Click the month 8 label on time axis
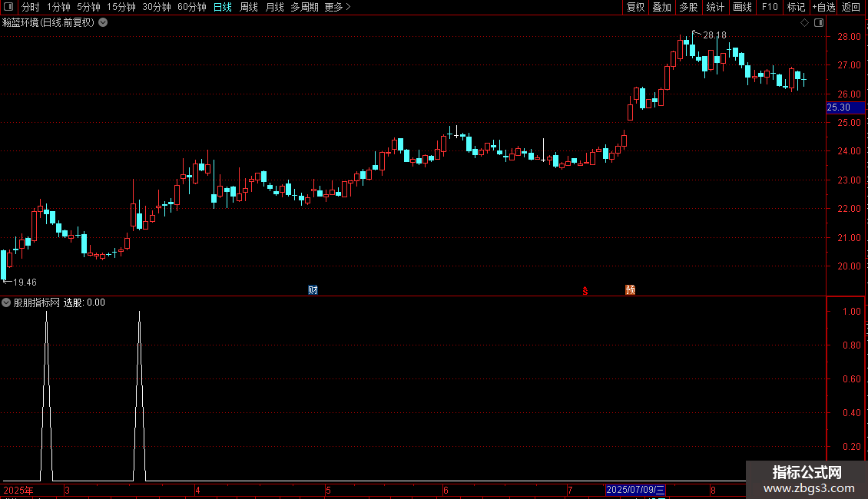The height and width of the screenshot is (499, 868). click(x=713, y=490)
